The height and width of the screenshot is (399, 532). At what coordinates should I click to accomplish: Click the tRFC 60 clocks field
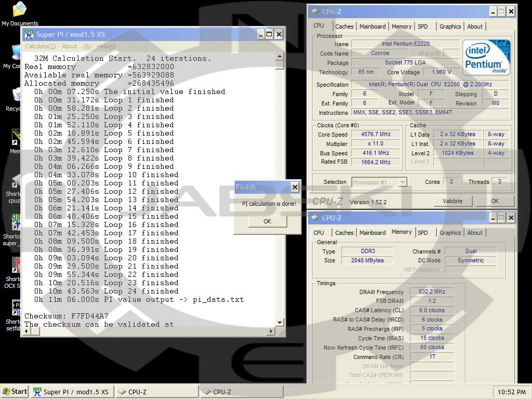(432, 347)
